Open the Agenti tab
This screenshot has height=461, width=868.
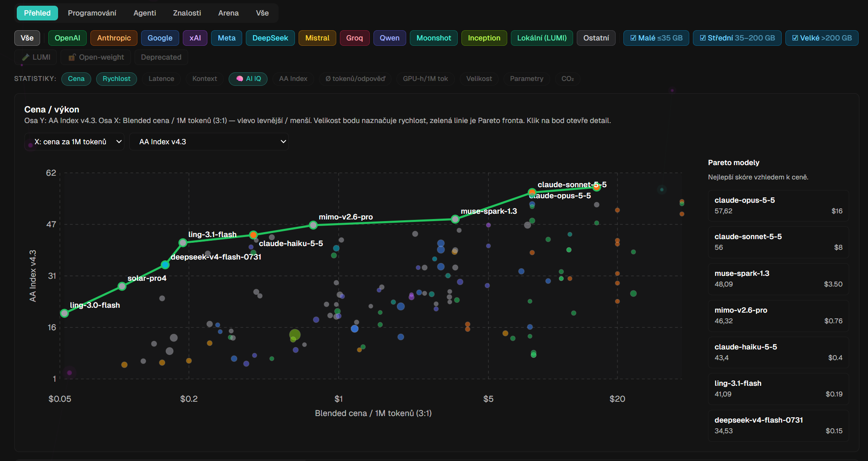click(x=145, y=13)
